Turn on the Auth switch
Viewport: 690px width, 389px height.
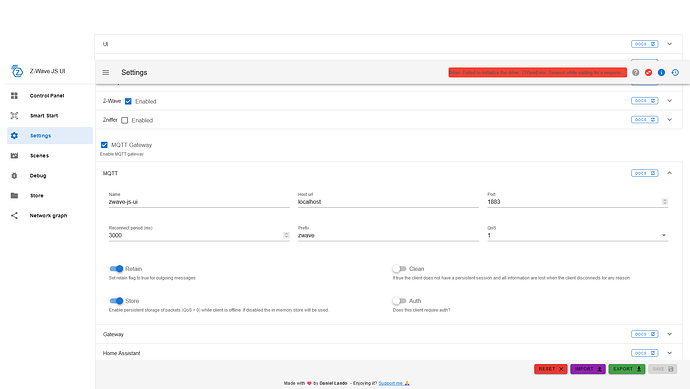pos(399,301)
